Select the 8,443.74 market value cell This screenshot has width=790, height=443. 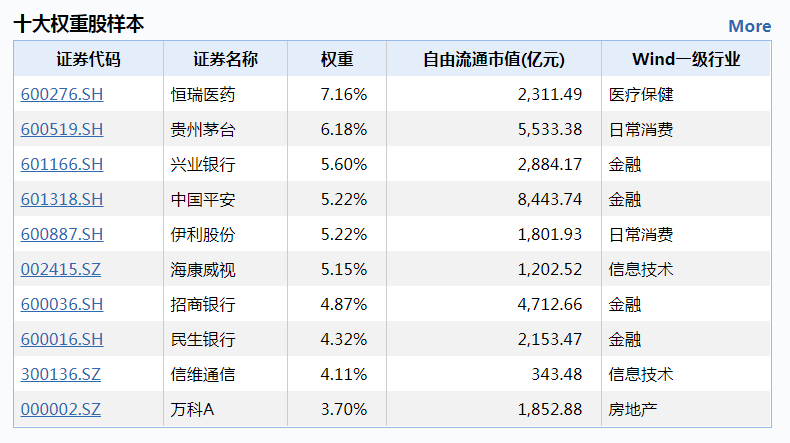click(494, 200)
